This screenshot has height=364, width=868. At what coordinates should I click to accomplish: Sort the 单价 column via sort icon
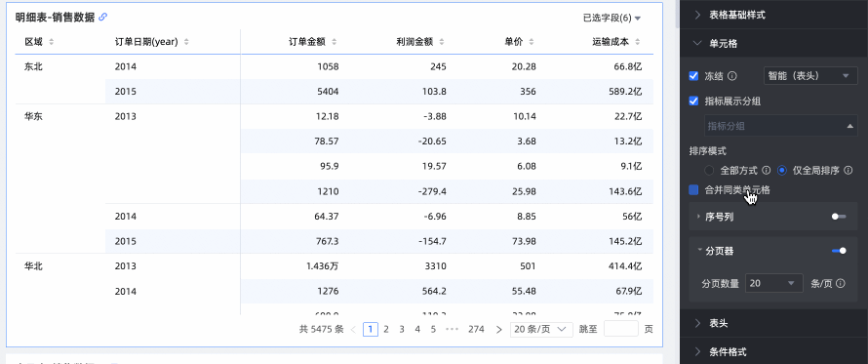(x=532, y=42)
